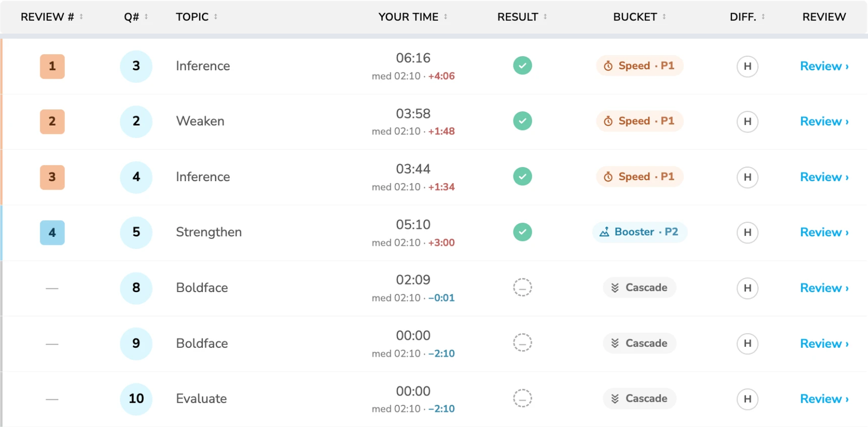The height and width of the screenshot is (427, 868).
Task: Open Review link for the Evaluate question
Action: click(x=824, y=399)
